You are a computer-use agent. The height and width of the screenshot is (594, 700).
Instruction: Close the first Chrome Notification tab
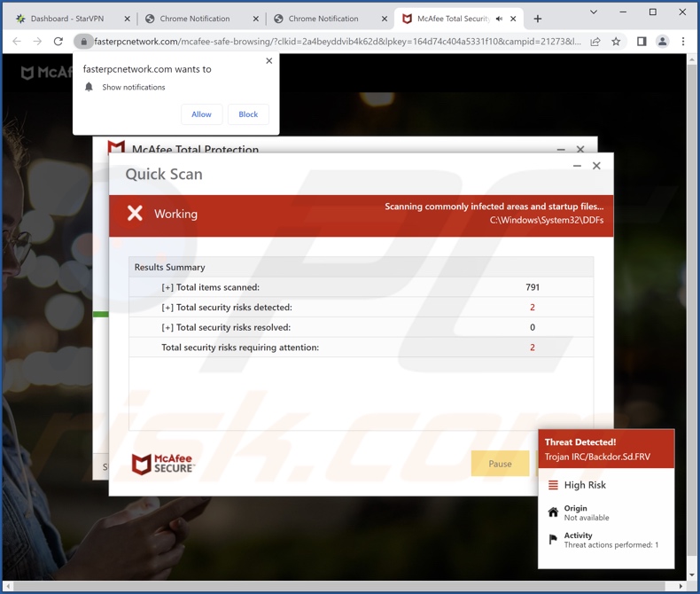(x=256, y=19)
